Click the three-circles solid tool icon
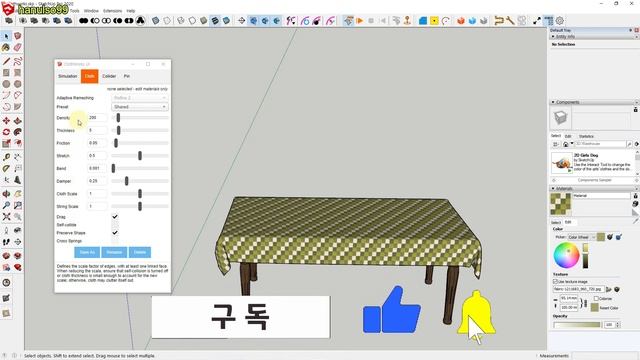The height and width of the screenshot is (360, 640). [x=140, y=20]
